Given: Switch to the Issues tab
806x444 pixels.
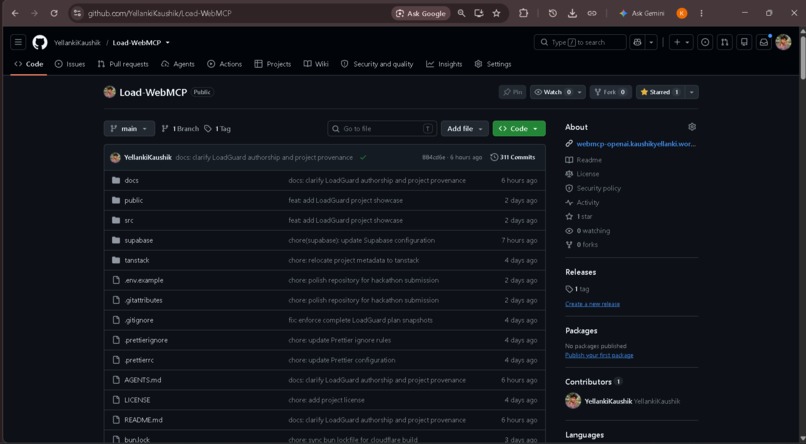Looking at the screenshot, I should point(70,64).
